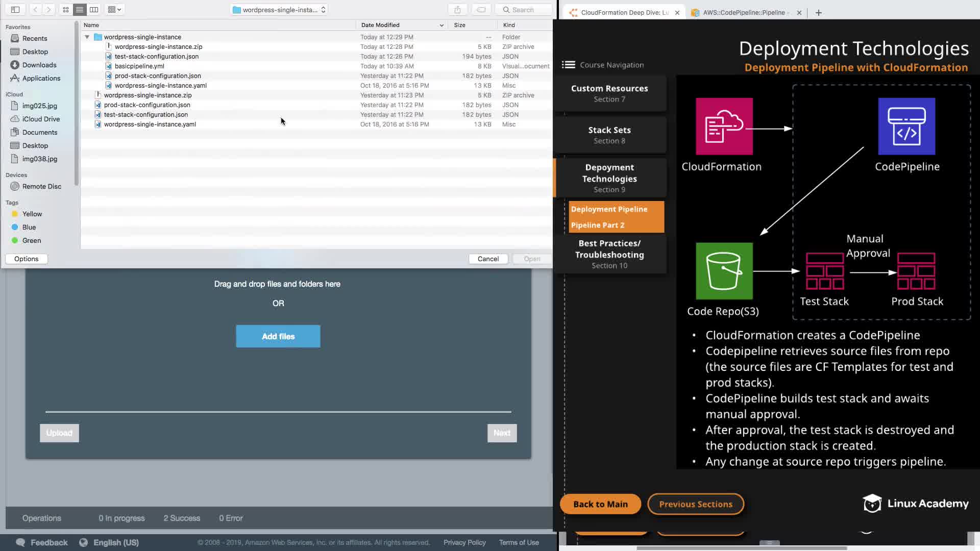Click the Share toolbar icon

(x=457, y=10)
